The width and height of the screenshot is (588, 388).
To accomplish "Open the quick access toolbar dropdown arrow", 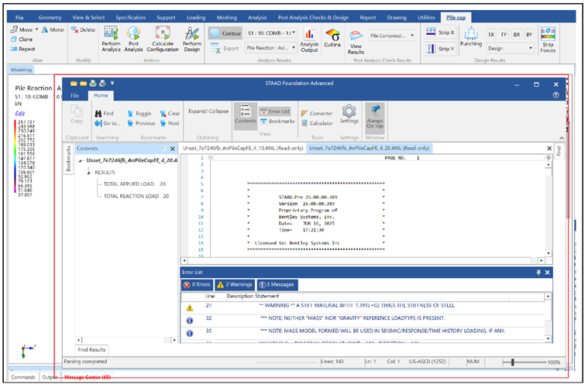I will click(112, 83).
